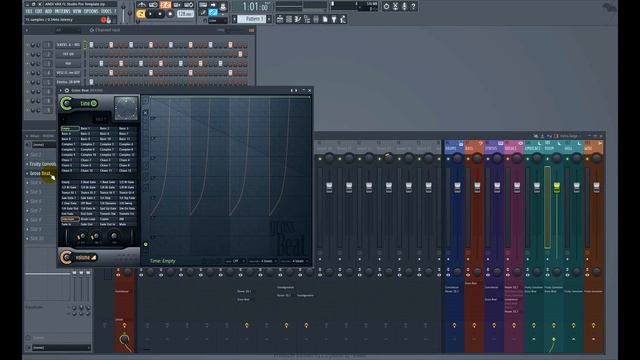640x360 pixels.
Task: Click the first view icon right of Pattern 1
Action: click(280, 19)
